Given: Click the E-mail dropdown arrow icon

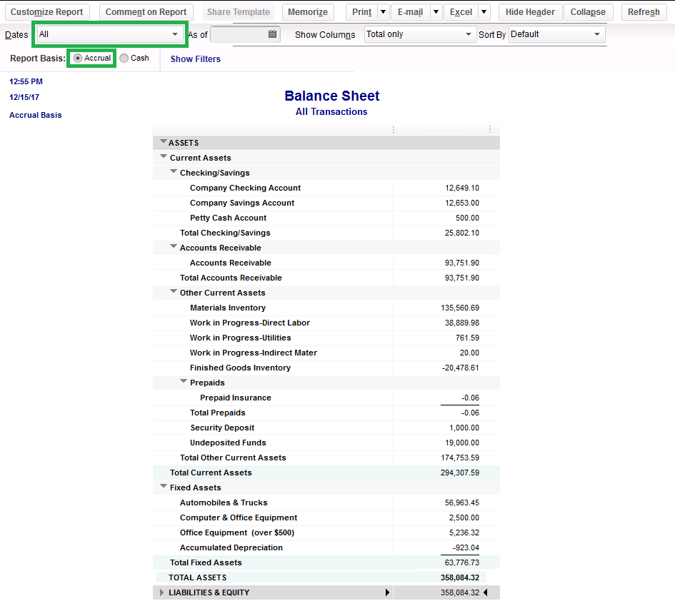Looking at the screenshot, I should (x=436, y=11).
